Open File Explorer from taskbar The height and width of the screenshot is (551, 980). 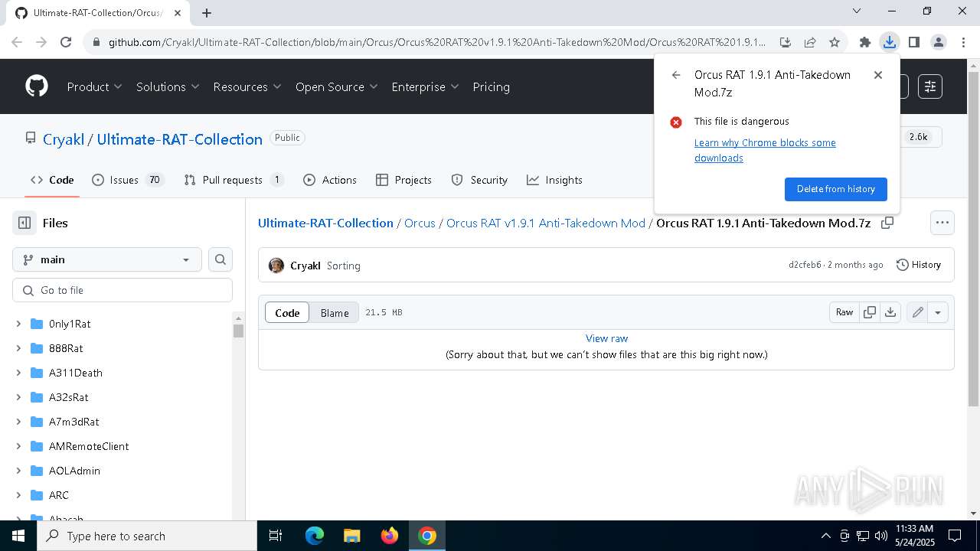[x=351, y=536]
